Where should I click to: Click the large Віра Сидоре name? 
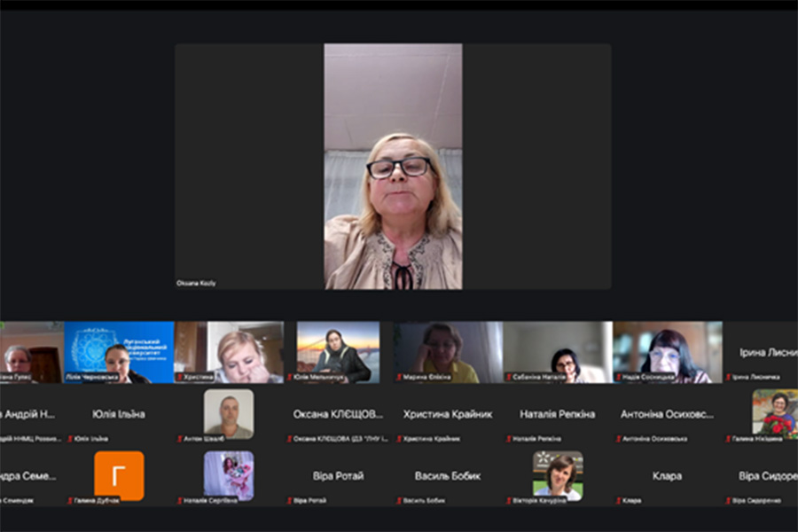tap(768, 476)
